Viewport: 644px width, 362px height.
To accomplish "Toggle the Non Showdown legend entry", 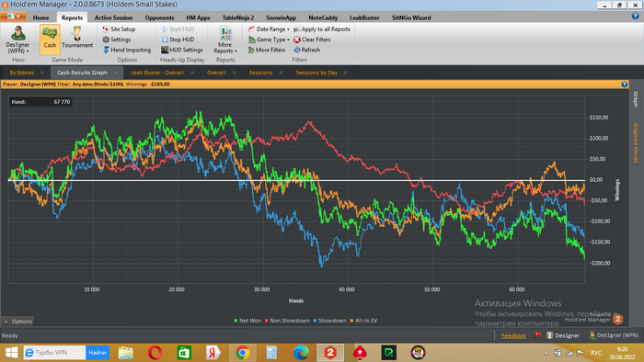I will pyautogui.click(x=287, y=321).
